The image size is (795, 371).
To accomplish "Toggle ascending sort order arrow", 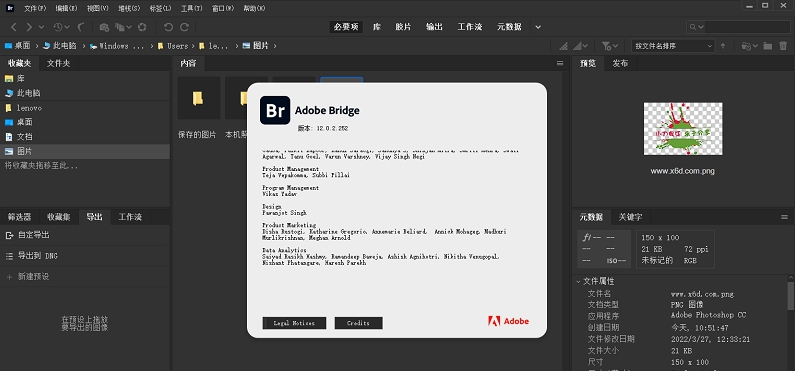I will click(x=722, y=46).
